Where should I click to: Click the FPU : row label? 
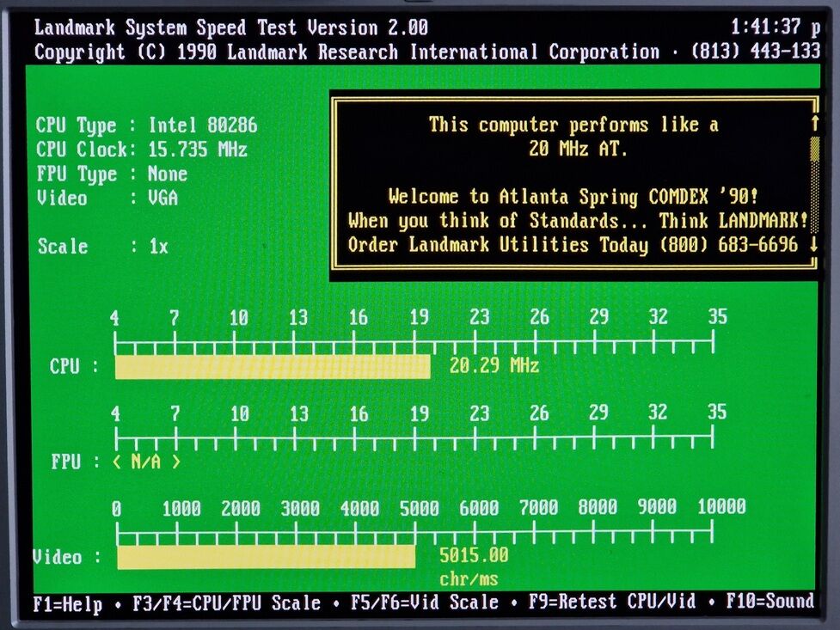pyautogui.click(x=75, y=462)
